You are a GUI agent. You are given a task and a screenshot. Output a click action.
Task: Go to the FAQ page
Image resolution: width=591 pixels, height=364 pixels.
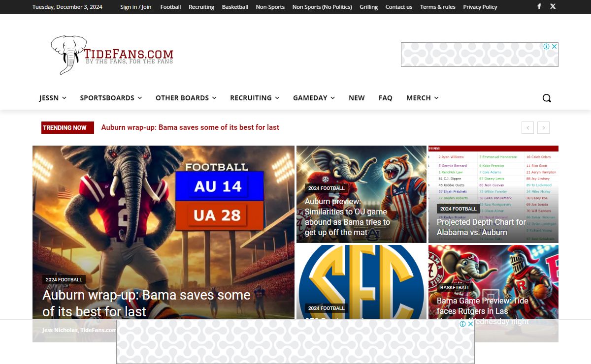pyautogui.click(x=385, y=98)
